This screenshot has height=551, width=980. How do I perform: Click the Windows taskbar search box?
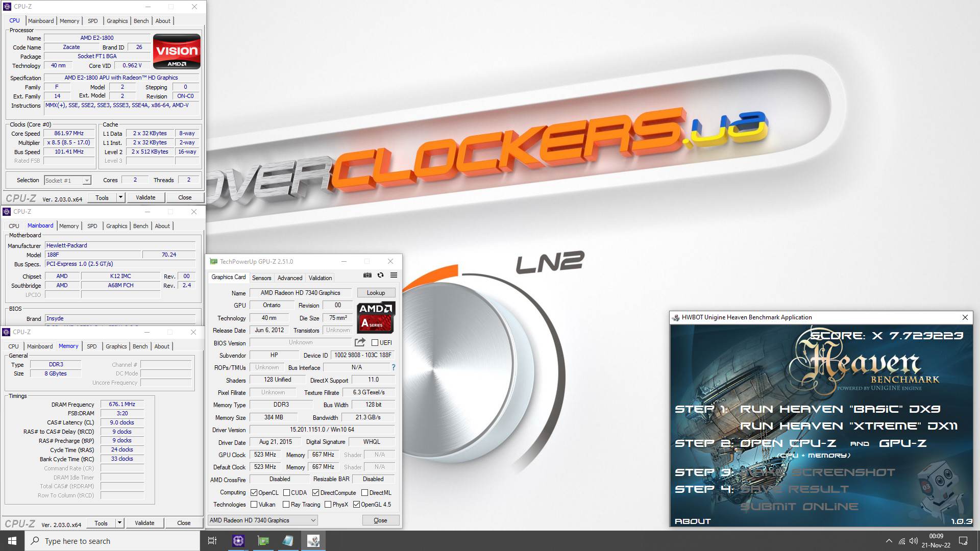(112, 541)
